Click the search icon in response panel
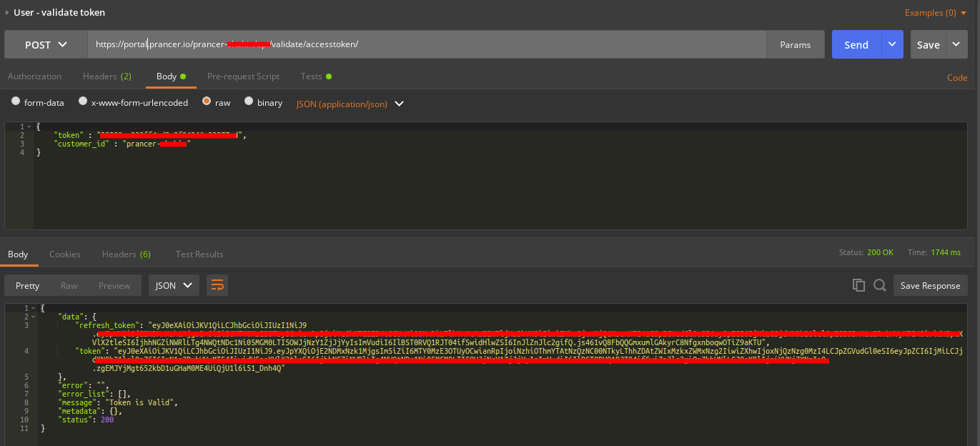Viewport: 980px width, 446px height. pos(880,285)
